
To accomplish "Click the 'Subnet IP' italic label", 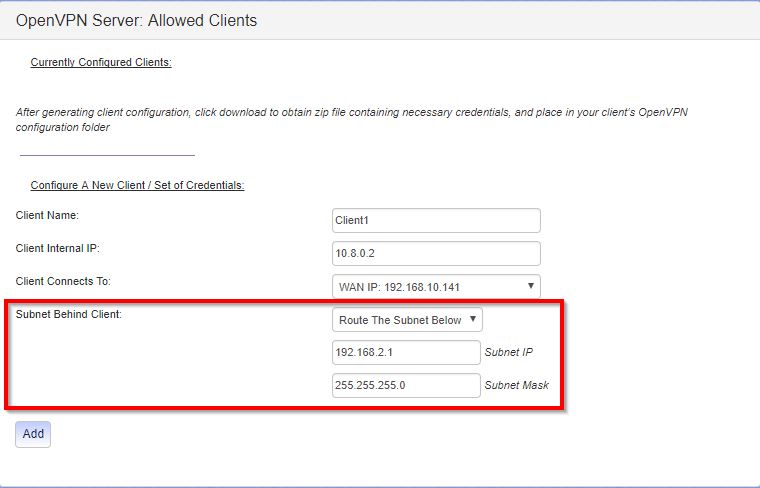I will (508, 352).
